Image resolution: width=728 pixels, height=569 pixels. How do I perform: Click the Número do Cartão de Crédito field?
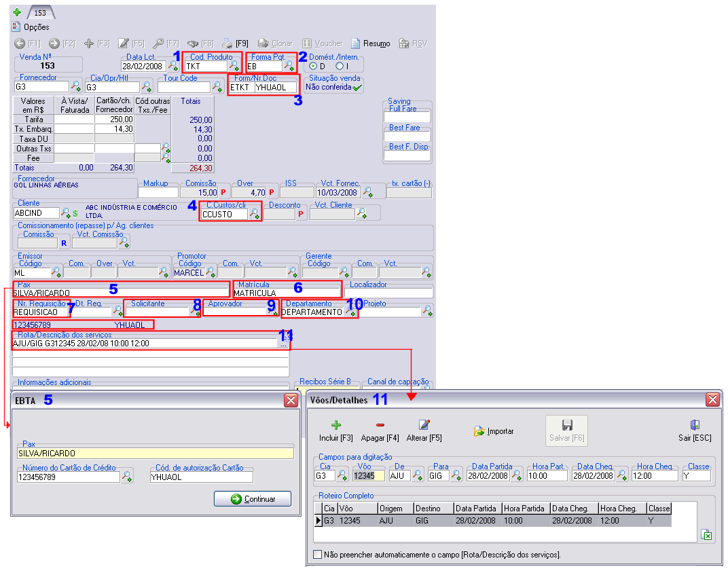coord(69,477)
